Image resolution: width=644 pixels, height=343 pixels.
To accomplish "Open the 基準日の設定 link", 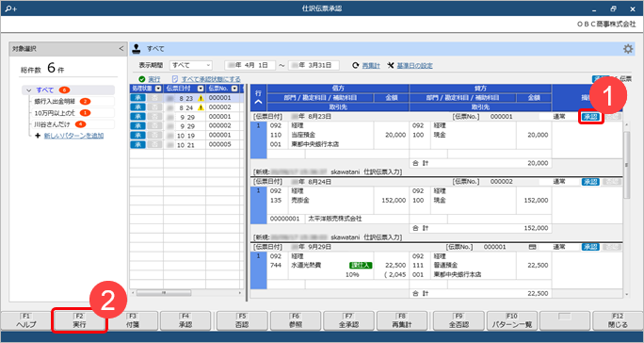I will pos(414,65).
